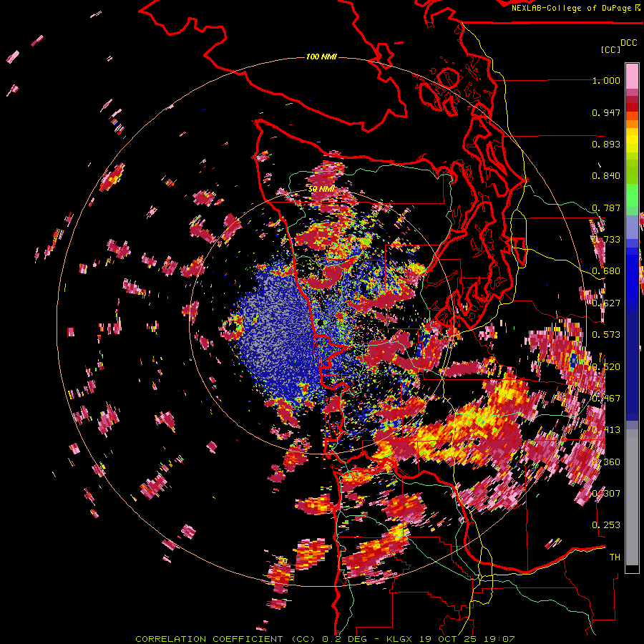Click the 0.467 scale value
644x644 pixels.
tap(606, 398)
